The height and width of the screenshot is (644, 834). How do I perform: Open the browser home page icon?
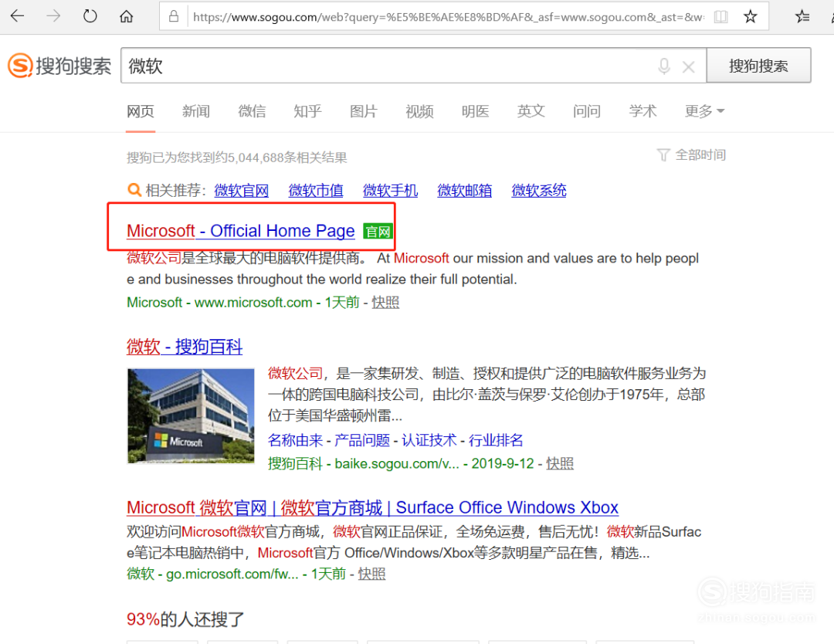click(x=126, y=16)
